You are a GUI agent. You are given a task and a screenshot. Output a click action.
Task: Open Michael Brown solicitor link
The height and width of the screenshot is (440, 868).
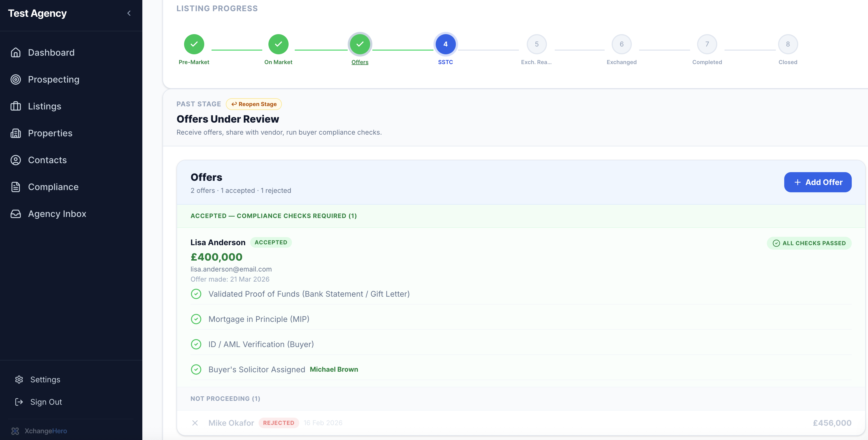334,369
